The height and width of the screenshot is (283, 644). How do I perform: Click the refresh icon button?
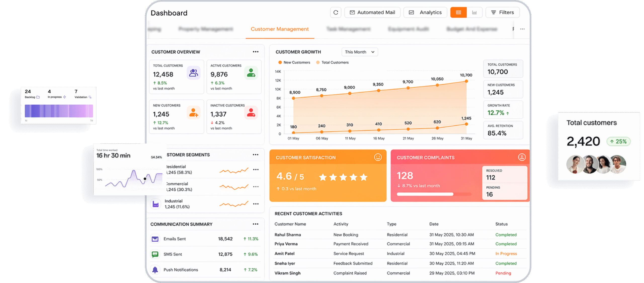tap(335, 12)
